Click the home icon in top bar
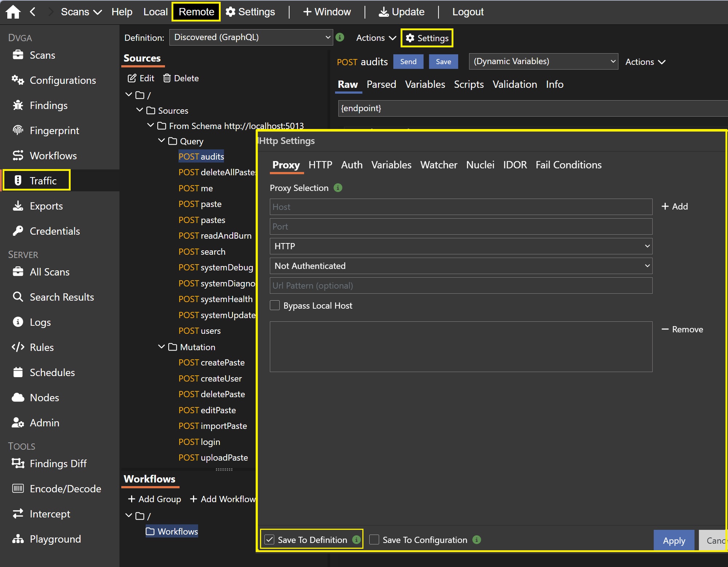Viewport: 728px width, 567px height. (13, 12)
